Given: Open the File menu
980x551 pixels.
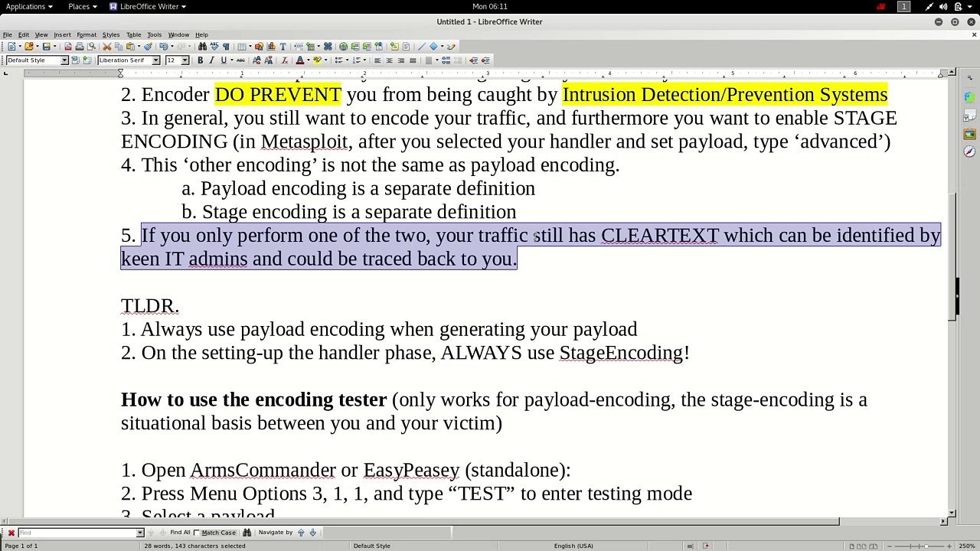Looking at the screenshot, I should [8, 34].
